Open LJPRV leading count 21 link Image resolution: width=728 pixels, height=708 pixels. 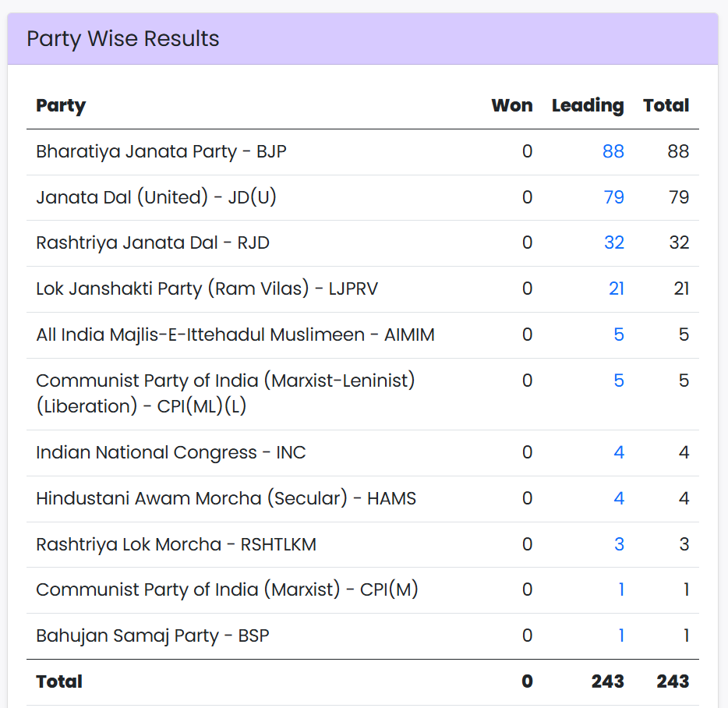click(x=616, y=289)
